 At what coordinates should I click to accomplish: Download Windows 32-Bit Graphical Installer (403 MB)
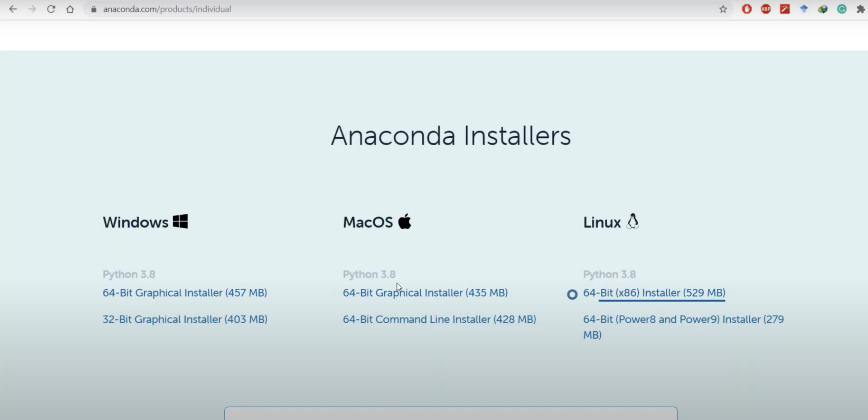(185, 319)
